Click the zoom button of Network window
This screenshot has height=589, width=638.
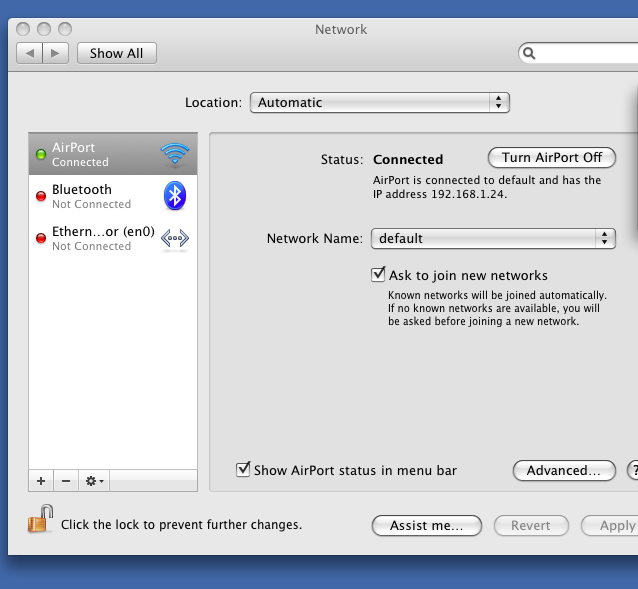[65, 29]
